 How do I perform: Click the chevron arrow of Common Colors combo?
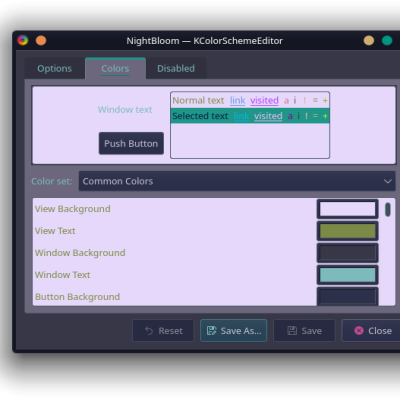(x=387, y=181)
